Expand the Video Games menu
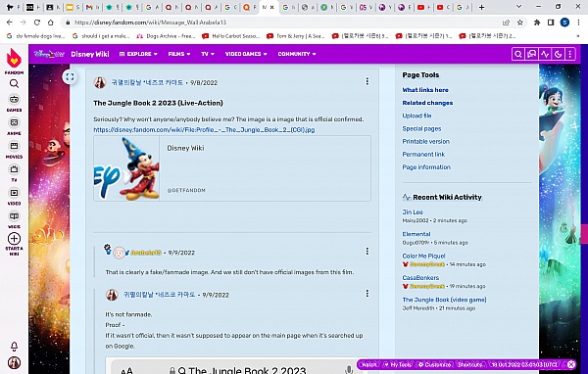Image resolution: width=588 pixels, height=374 pixels. click(x=246, y=54)
